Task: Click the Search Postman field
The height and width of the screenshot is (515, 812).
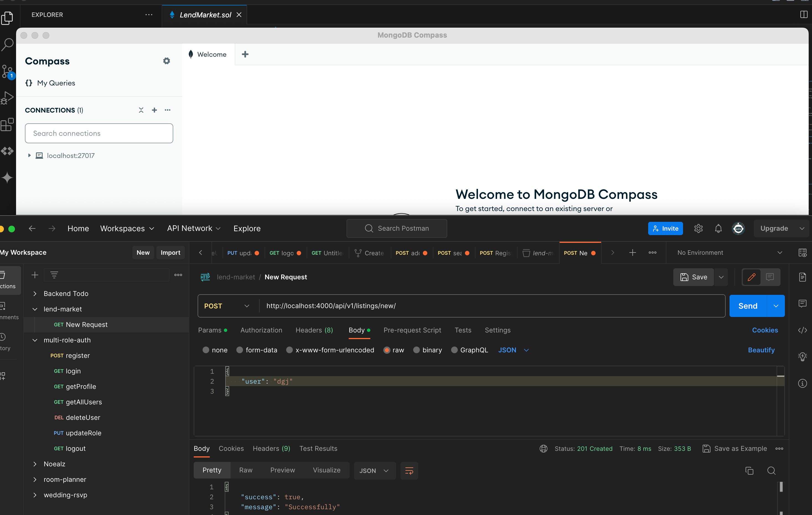Action: (x=397, y=228)
